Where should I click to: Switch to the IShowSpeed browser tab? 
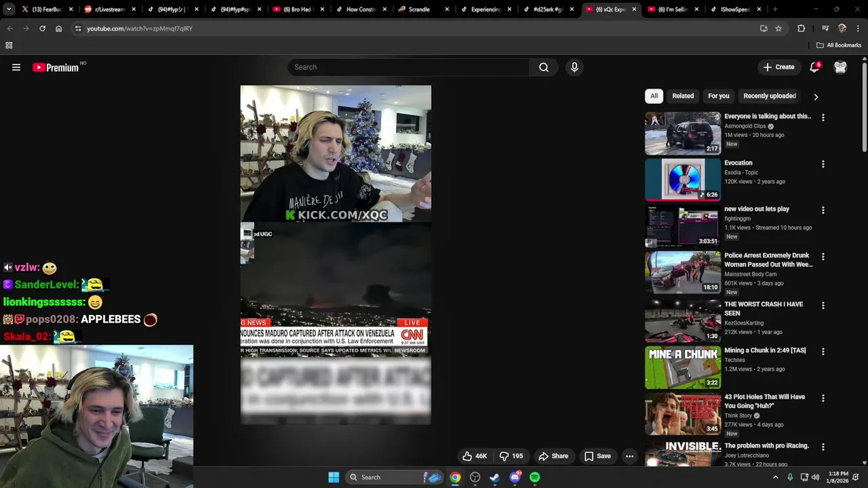[x=736, y=9]
